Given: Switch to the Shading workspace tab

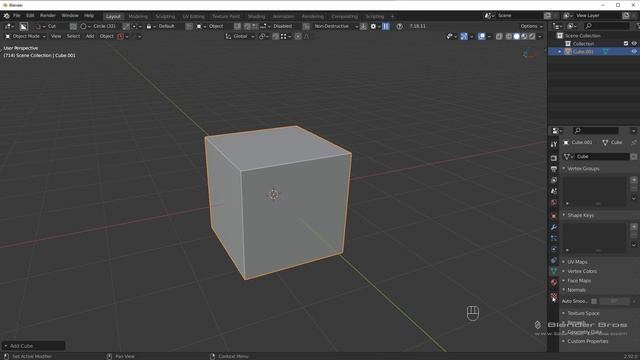Looking at the screenshot, I should (x=256, y=16).
